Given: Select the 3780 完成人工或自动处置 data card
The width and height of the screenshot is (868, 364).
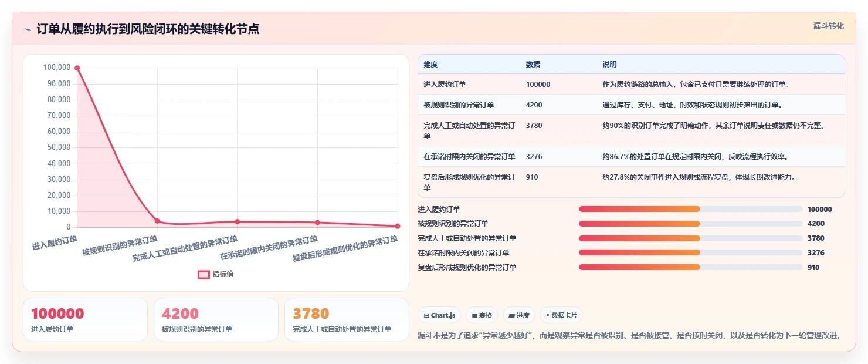Looking at the screenshot, I should click(x=347, y=319).
